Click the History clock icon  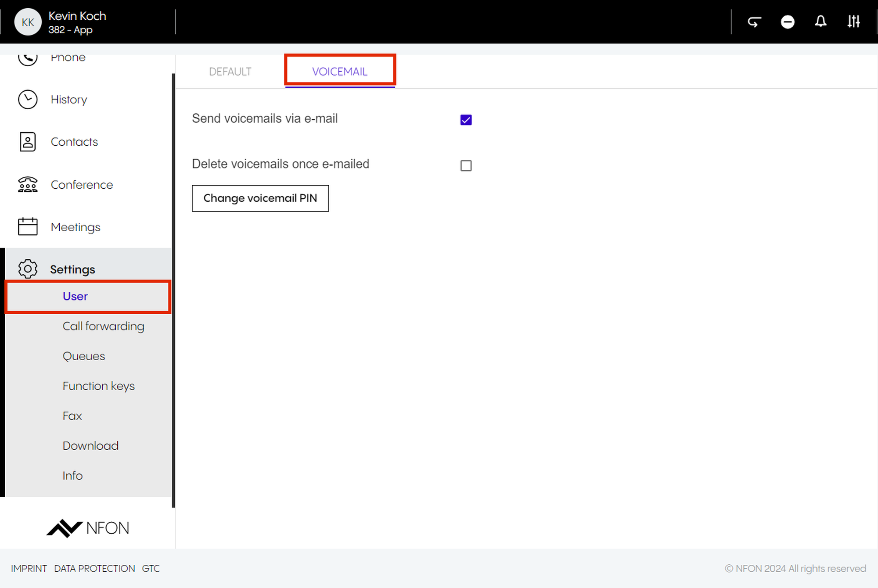point(28,100)
